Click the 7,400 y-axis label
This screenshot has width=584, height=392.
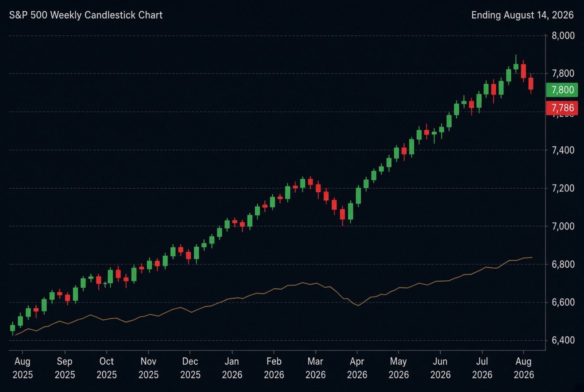coord(563,150)
